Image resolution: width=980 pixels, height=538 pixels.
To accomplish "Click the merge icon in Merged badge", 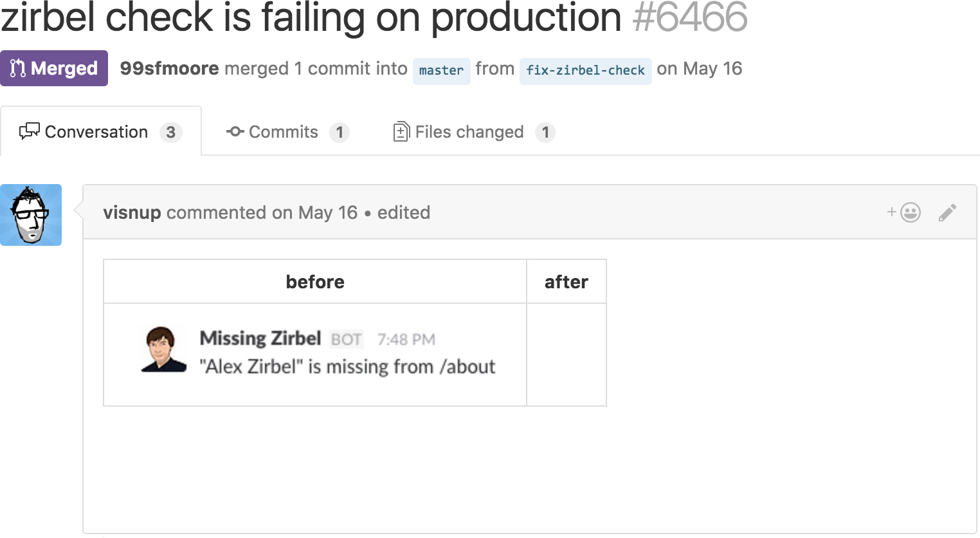I will 18,68.
